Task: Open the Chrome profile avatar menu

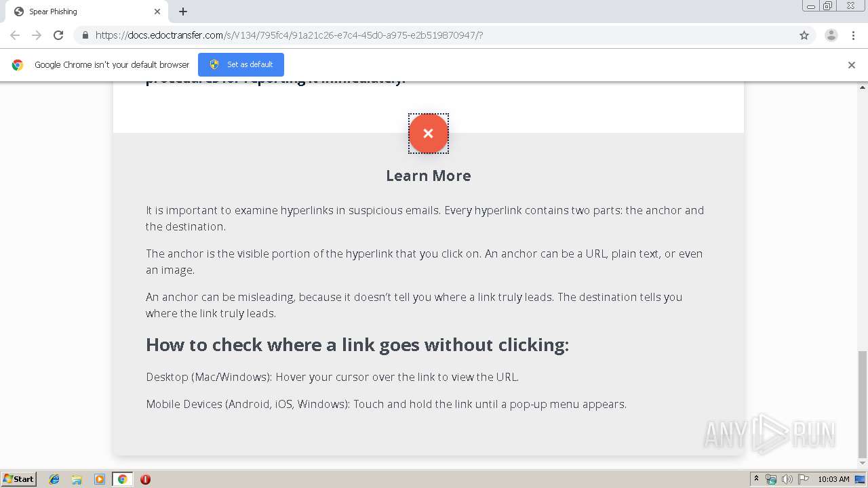Action: pos(831,35)
